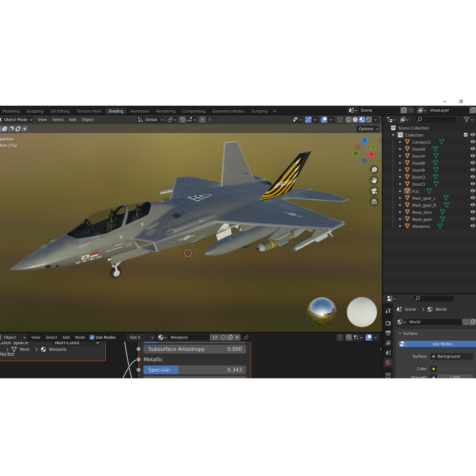The height and width of the screenshot is (476, 476).
Task: Open the Slot 5 dropdown
Action: tap(141, 337)
